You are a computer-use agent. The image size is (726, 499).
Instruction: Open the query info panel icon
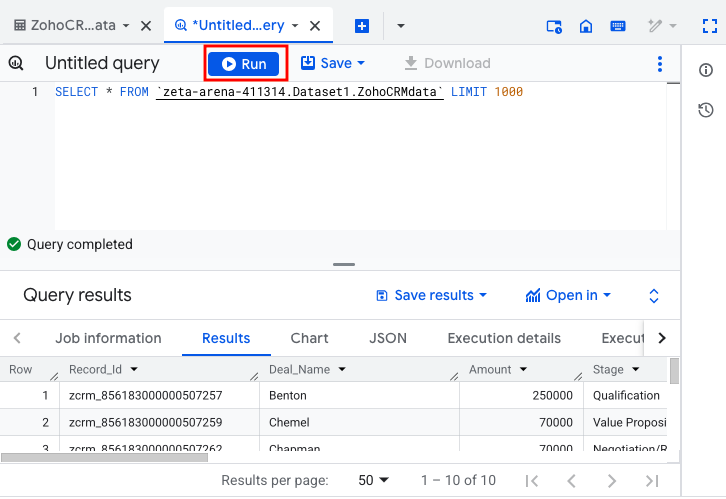point(706,70)
